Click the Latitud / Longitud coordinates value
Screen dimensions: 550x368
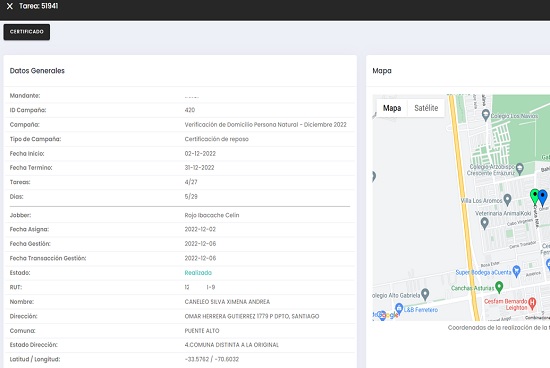pyautogui.click(x=212, y=359)
